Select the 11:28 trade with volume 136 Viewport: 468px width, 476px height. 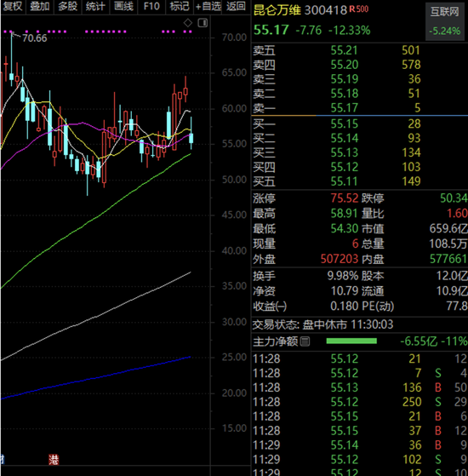click(360, 387)
